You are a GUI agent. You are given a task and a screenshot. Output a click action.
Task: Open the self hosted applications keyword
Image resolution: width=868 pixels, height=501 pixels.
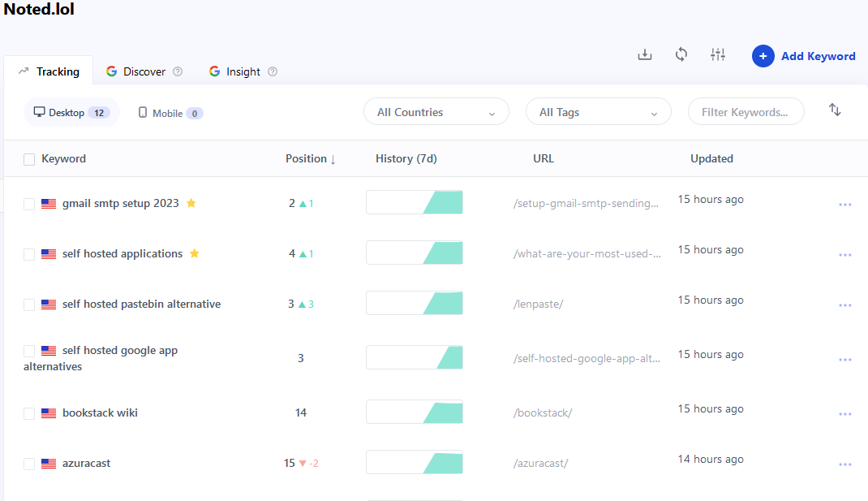pos(122,253)
